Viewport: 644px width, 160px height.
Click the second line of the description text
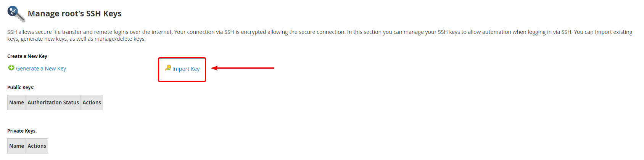[76, 39]
